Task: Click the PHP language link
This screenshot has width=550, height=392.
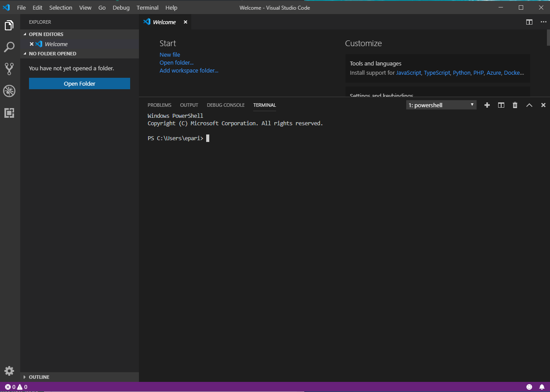Action: point(478,73)
